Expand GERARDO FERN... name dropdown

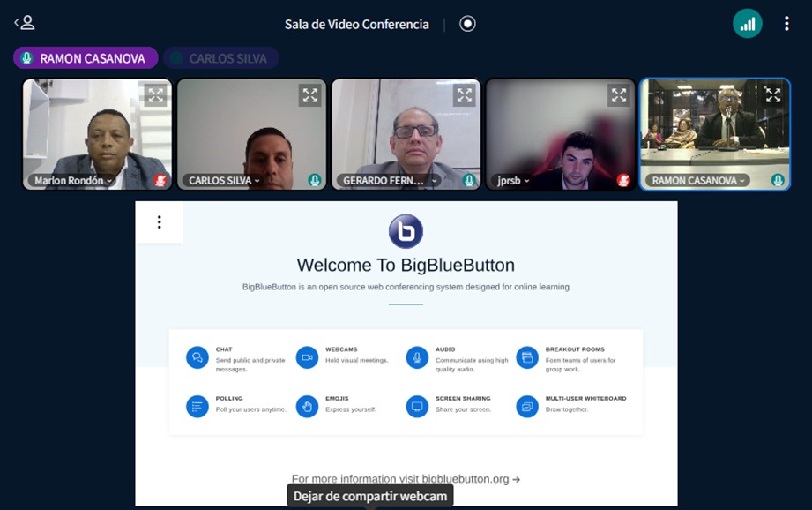(389, 180)
